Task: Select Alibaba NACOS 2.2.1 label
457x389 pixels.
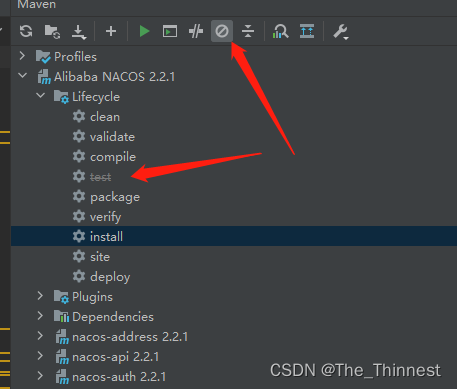Action: click(x=114, y=77)
